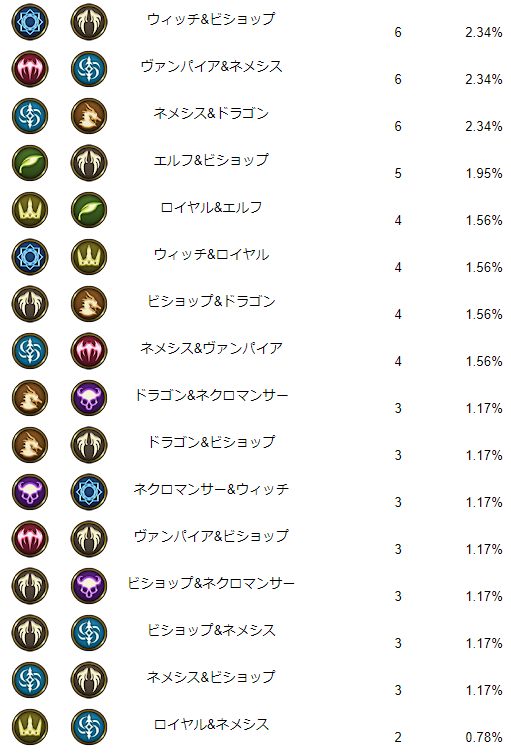Click the Royal crown icon in the ロイヤル&エルフ row
The height and width of the screenshot is (754, 511).
30,210
